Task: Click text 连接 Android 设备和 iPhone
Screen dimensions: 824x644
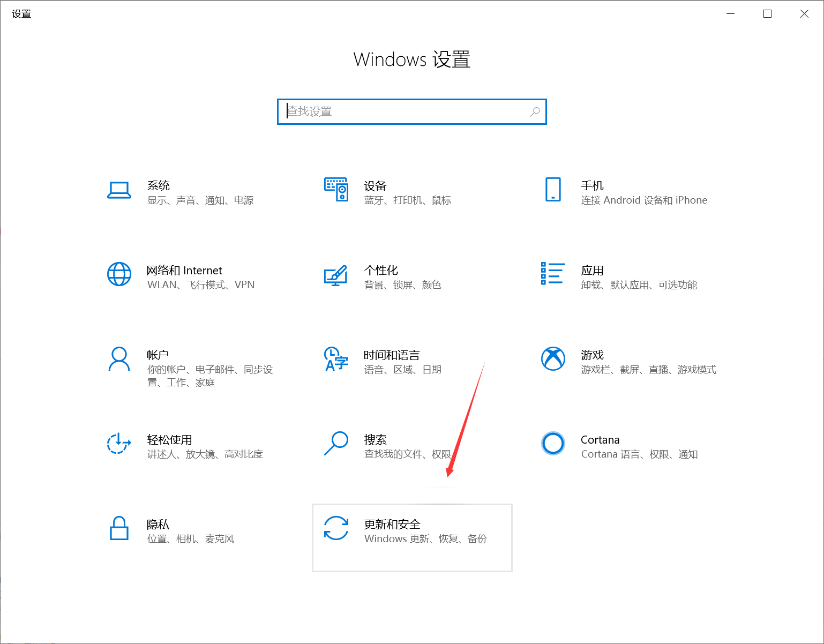Action: (644, 200)
